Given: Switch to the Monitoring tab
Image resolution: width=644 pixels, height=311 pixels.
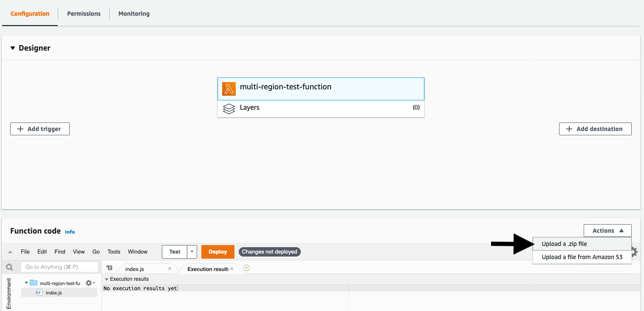Looking at the screenshot, I should click(134, 14).
